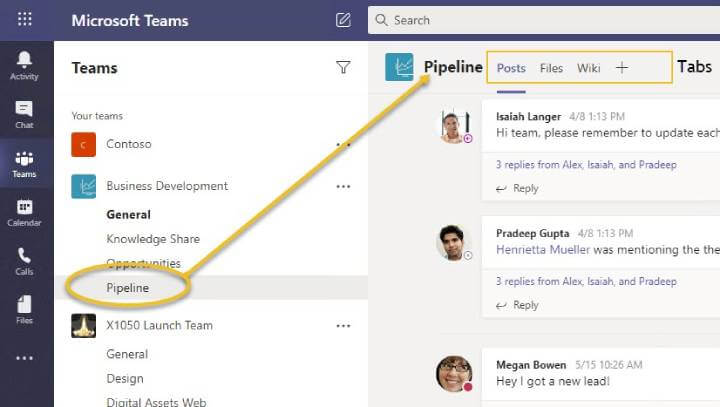Click Pradeep Gupta's name on the post
Screen dimensions: 720x407
tap(533, 233)
